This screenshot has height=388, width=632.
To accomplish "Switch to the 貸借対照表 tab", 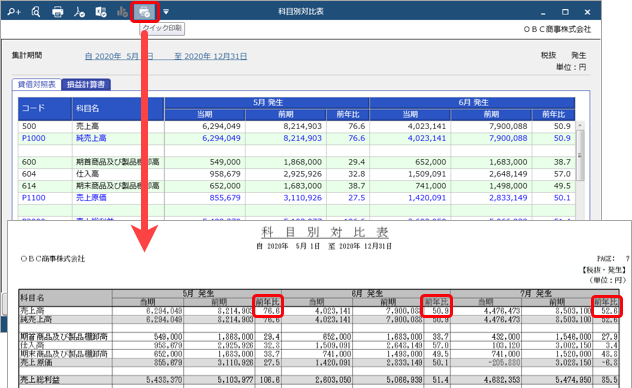I will click(36, 84).
